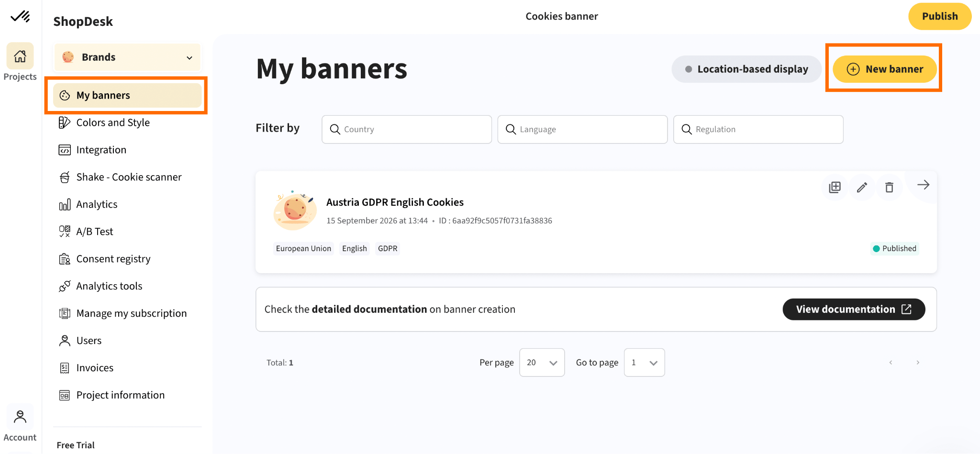Focus the Language filter field
Viewport: 980px width, 454px height.
[x=582, y=129]
